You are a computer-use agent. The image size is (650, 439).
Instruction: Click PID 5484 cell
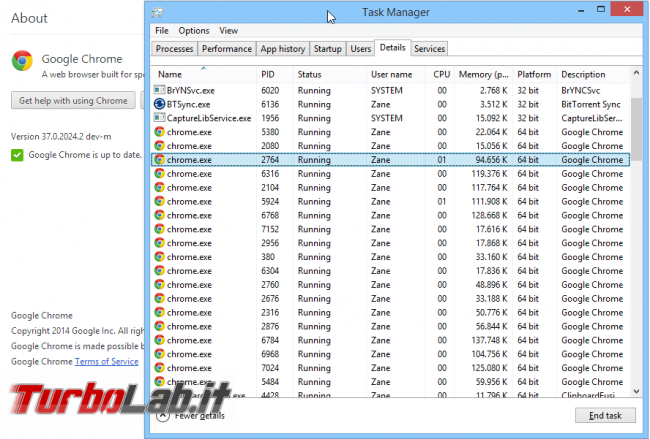(x=270, y=382)
